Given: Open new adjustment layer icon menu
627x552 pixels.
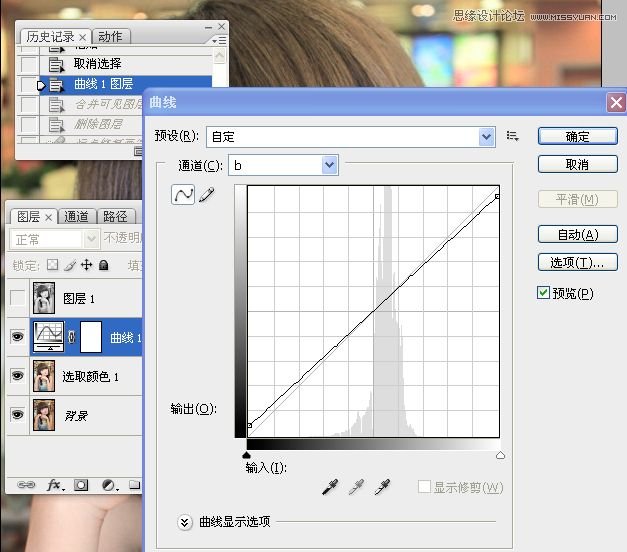Looking at the screenshot, I should (x=110, y=485).
